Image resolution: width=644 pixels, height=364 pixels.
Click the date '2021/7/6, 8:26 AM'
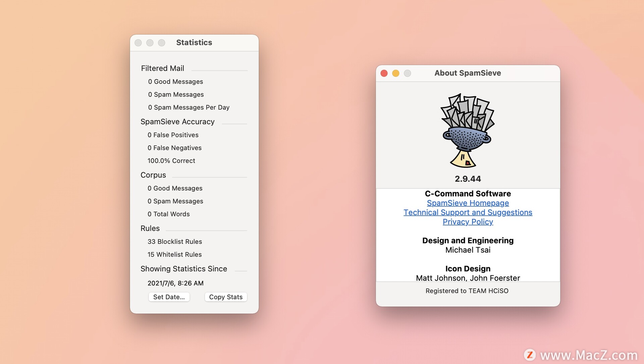(175, 283)
